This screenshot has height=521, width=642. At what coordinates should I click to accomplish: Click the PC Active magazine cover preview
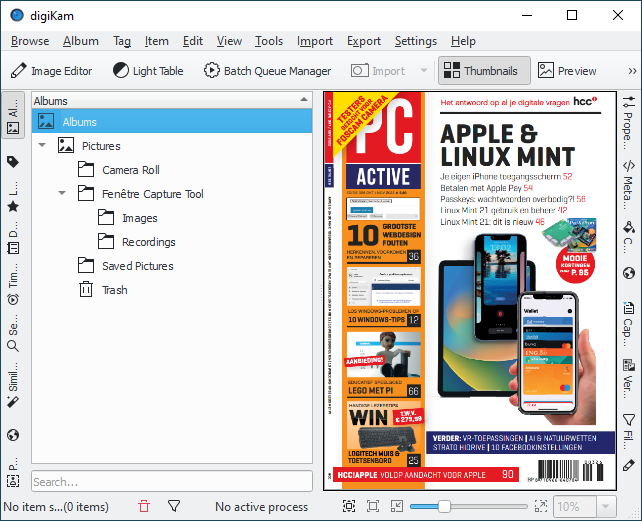coord(470,290)
